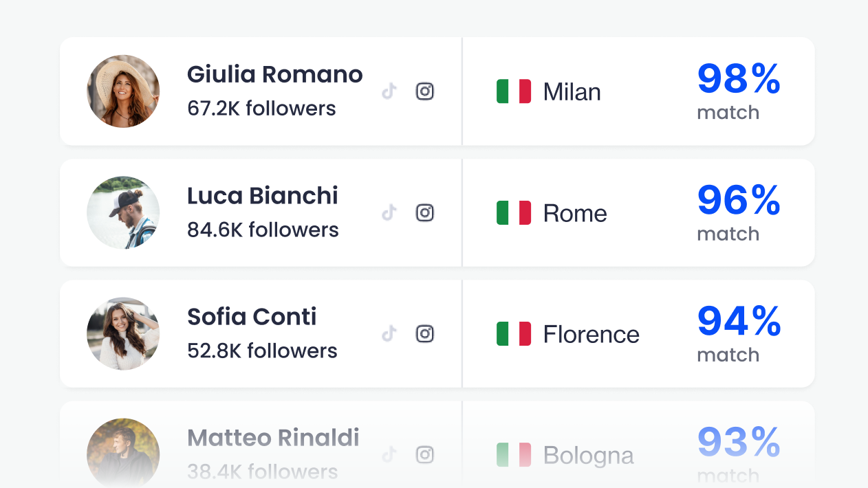868x488 pixels.
Task: Open Matteo Rinaldi's TikTok icon
Action: (389, 454)
